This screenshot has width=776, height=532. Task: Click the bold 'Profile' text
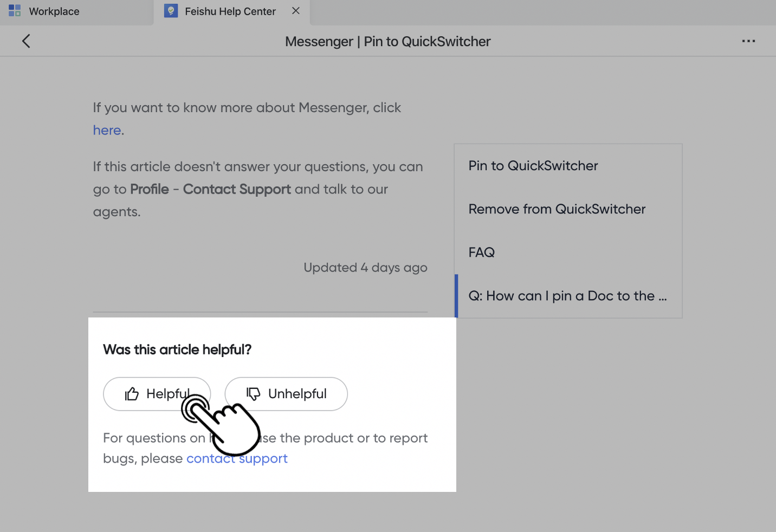[150, 189]
